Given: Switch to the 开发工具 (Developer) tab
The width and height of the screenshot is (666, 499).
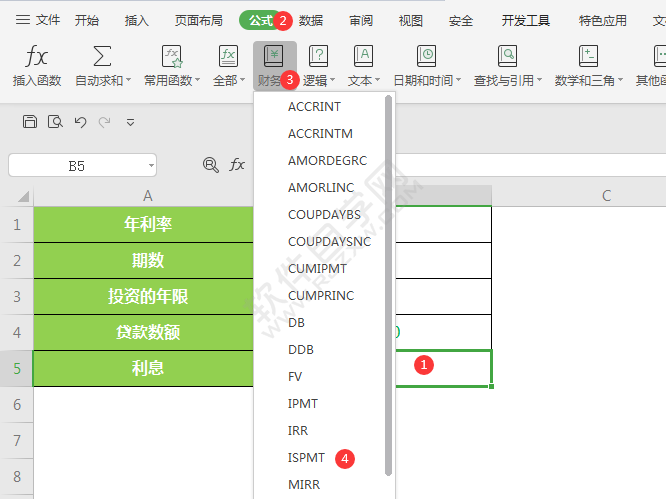Looking at the screenshot, I should [x=525, y=20].
